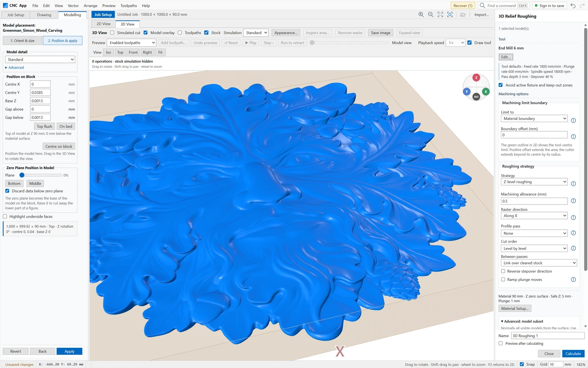Open the Toolpaths menu
The image size is (588, 368).
pyautogui.click(x=129, y=6)
